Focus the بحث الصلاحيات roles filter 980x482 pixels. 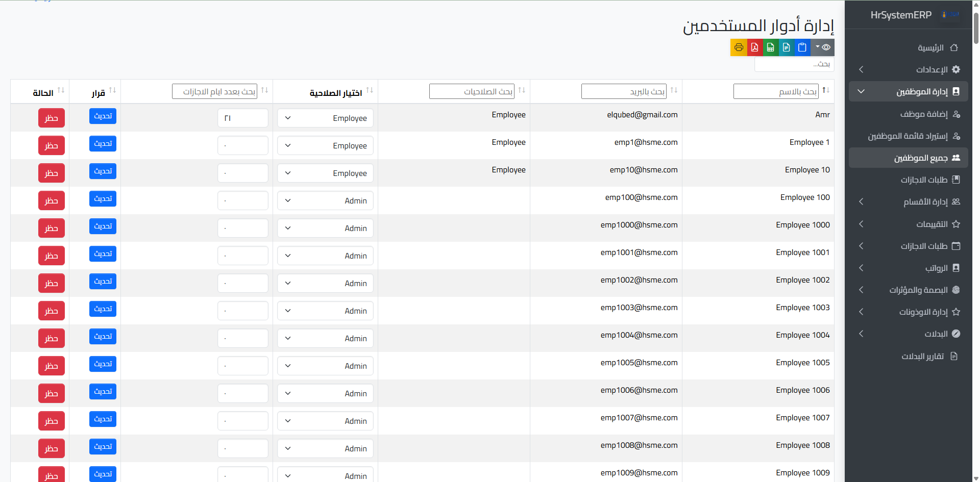(x=472, y=91)
